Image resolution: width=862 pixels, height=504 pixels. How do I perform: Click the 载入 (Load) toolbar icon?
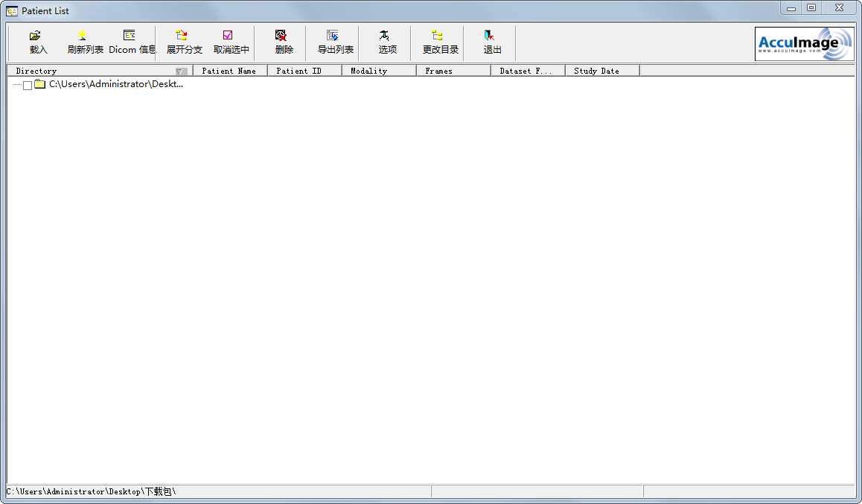[x=36, y=42]
